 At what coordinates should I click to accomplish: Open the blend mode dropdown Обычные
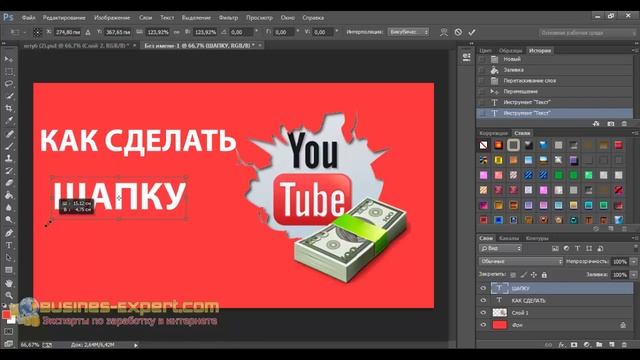(521, 261)
